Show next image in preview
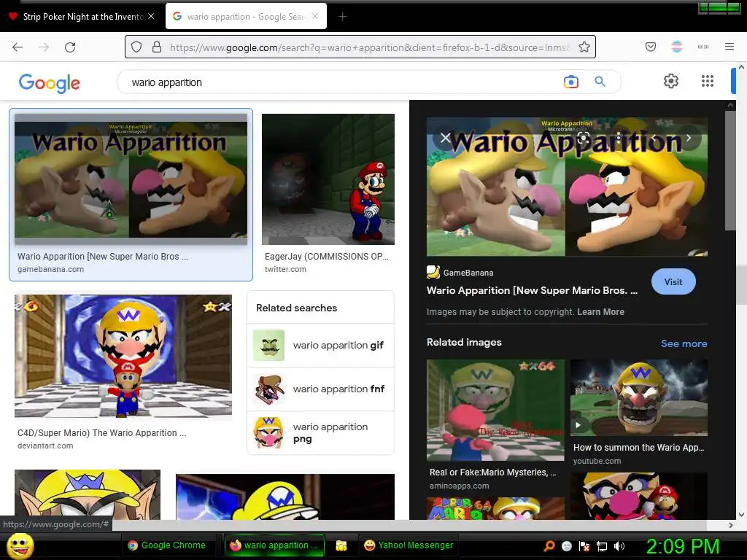747x560 pixels. pos(689,138)
